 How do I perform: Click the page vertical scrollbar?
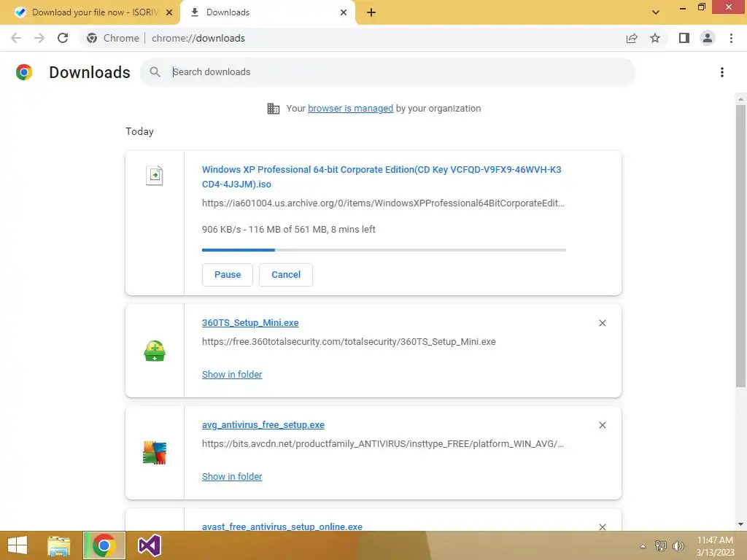[740, 246]
